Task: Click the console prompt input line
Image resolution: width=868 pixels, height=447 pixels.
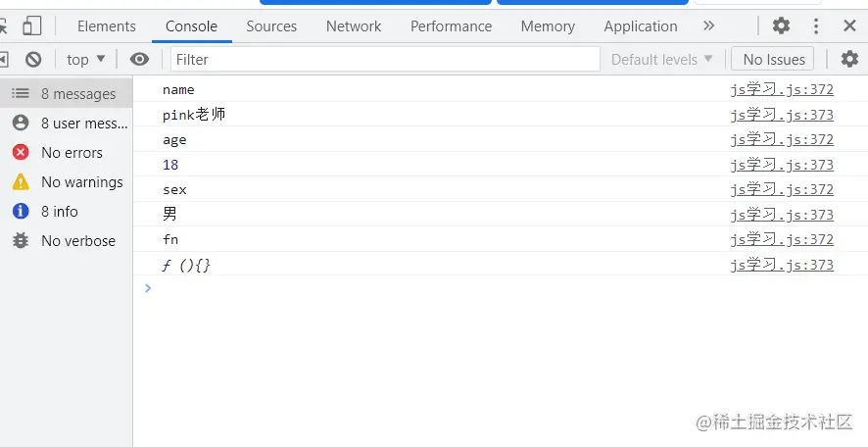Action: (x=499, y=288)
